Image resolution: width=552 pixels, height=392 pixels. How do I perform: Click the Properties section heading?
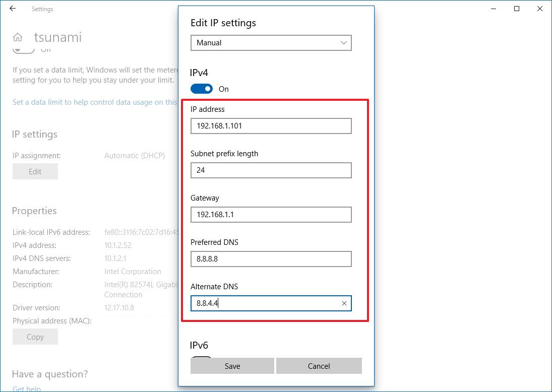[34, 211]
